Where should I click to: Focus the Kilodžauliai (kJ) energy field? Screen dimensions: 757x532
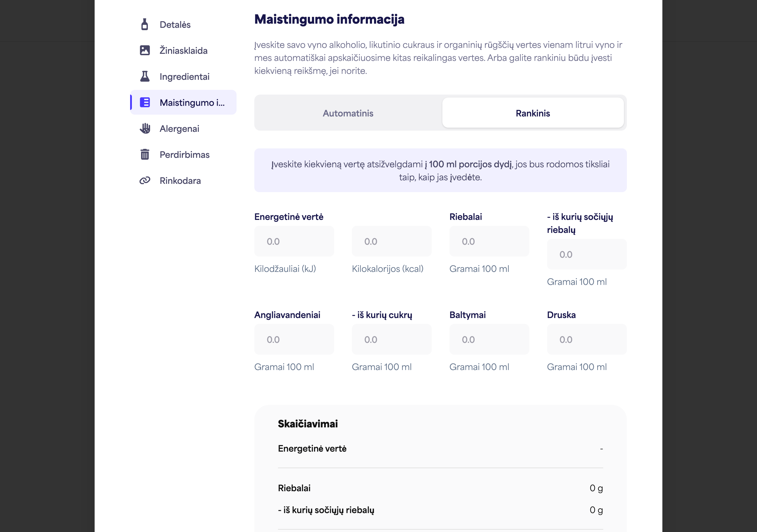pyautogui.click(x=294, y=241)
